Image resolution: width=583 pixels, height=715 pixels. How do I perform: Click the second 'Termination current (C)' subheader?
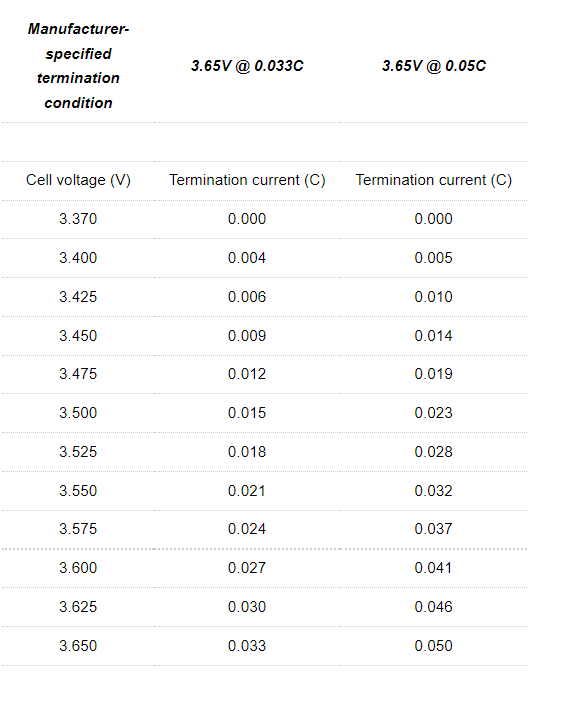[x=434, y=180]
